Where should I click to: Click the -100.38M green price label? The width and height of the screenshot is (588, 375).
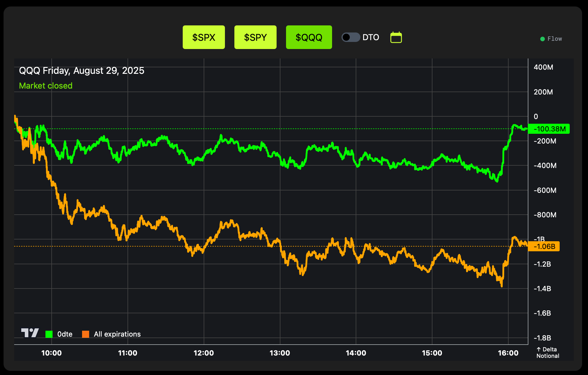549,129
